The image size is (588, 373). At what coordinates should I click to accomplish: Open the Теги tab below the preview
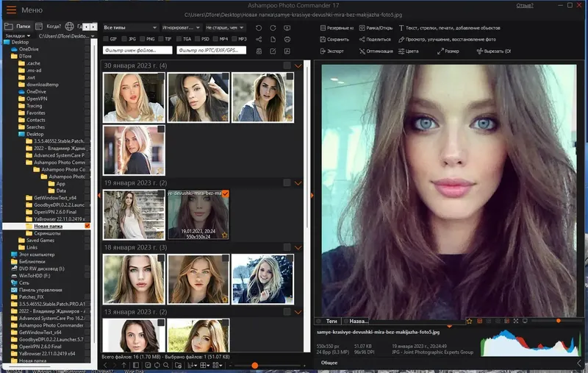tap(331, 321)
